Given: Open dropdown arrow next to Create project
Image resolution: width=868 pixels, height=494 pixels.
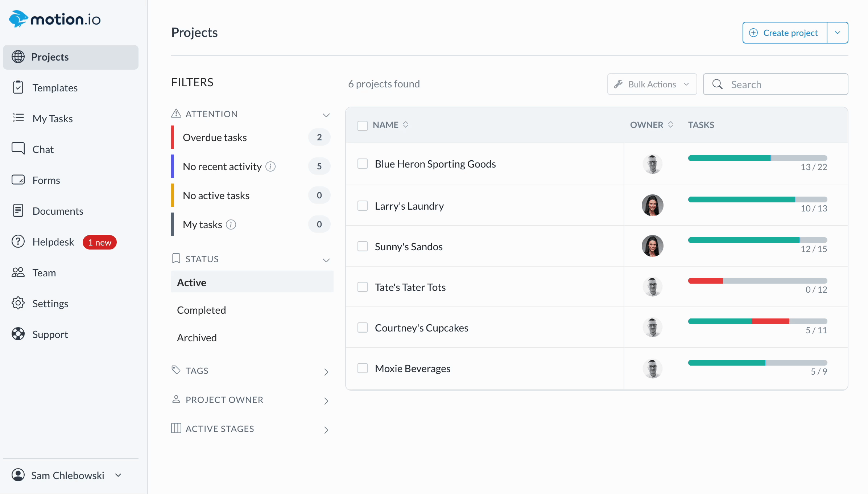Looking at the screenshot, I should (838, 33).
